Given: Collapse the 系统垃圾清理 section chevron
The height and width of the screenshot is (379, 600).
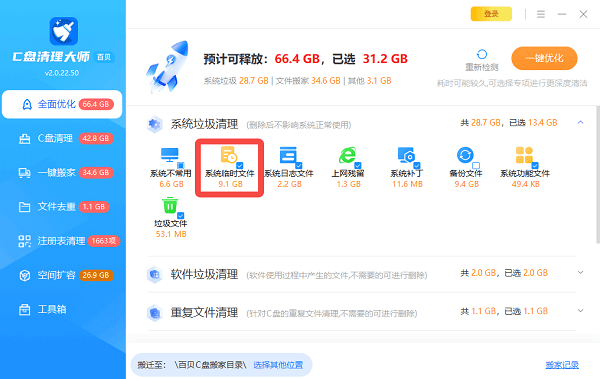Looking at the screenshot, I should coord(580,123).
